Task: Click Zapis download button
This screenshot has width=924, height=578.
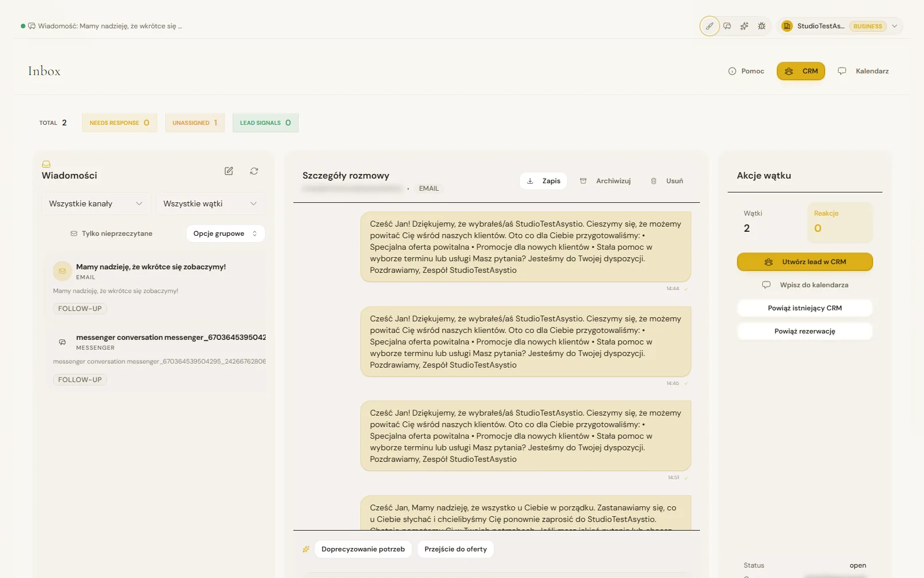Action: tap(543, 181)
